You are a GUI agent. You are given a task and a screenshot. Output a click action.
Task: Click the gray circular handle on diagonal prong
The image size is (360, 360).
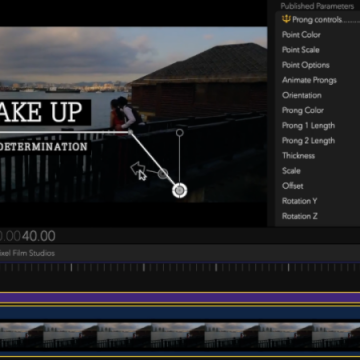pyautogui.click(x=163, y=174)
